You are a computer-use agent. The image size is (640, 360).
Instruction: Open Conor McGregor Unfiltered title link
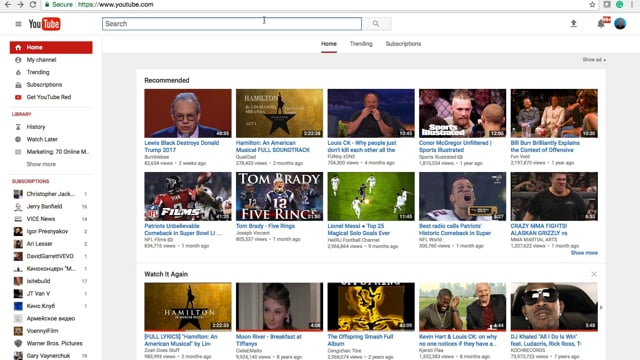pyautogui.click(x=455, y=147)
